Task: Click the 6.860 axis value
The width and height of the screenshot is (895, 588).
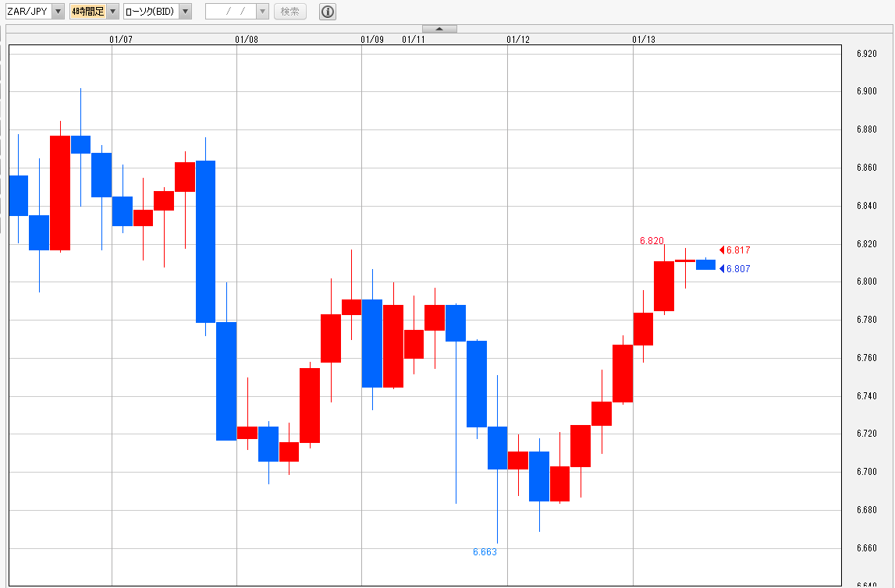Action: (x=866, y=168)
